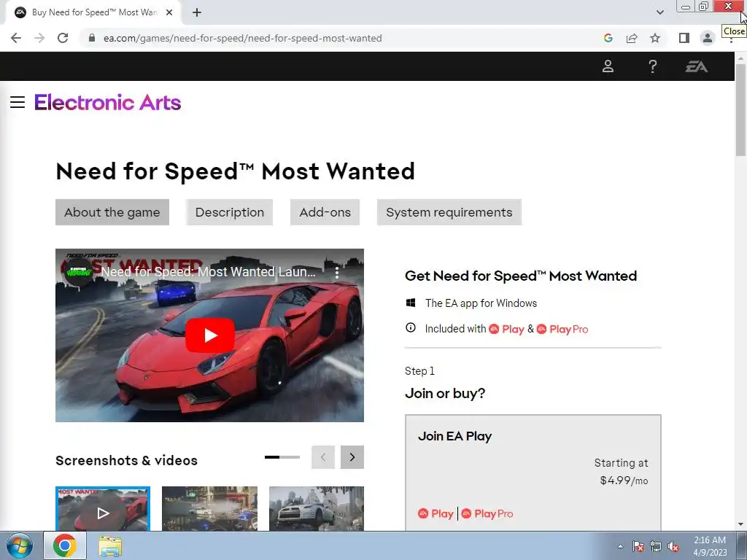Image resolution: width=747 pixels, height=560 pixels.
Task: Click the Windows icon beside EA app text
Action: (x=411, y=303)
